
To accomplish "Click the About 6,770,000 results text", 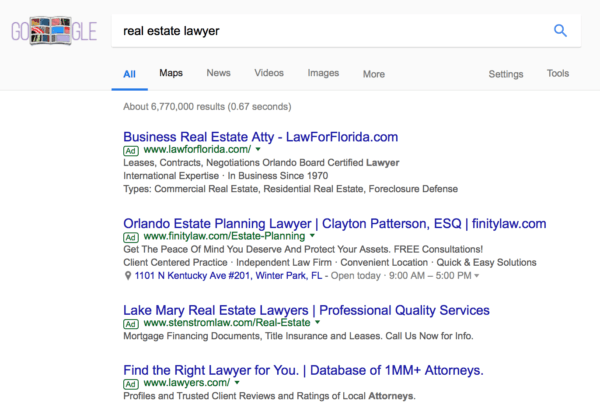I will click(x=207, y=107).
